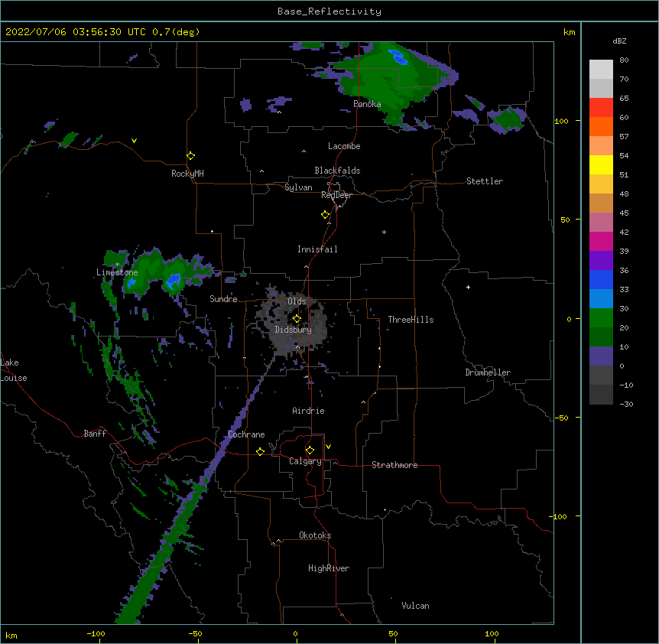Click the magenta 42 dBZ legend swatch

[x=601, y=241]
